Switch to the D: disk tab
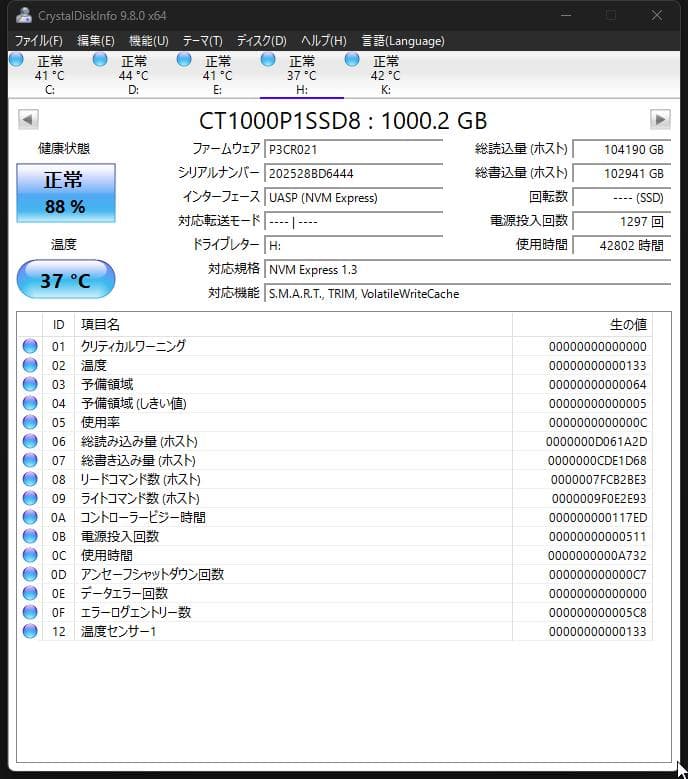The height and width of the screenshot is (779, 688). (134, 75)
